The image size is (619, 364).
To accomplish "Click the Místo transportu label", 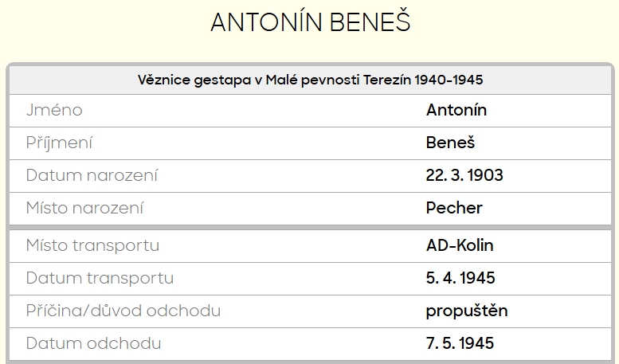I will 92,245.
